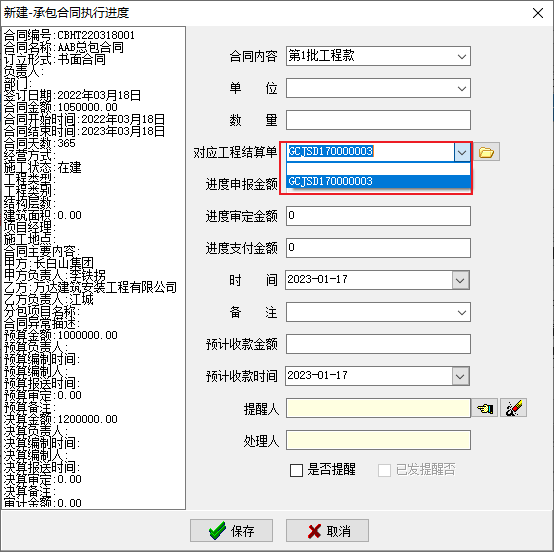
Task: Expand the 合同内容 dropdown
Action: 461,56
